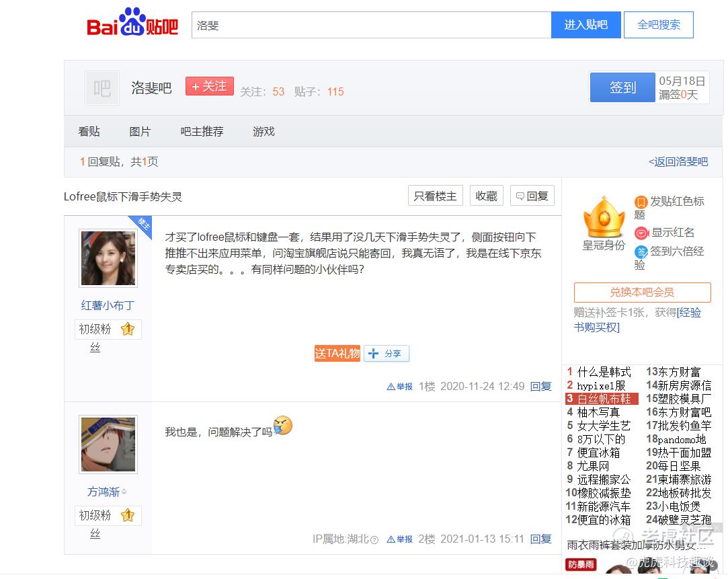Open the 看贴 tab
This screenshot has width=728, height=579.
coord(89,131)
